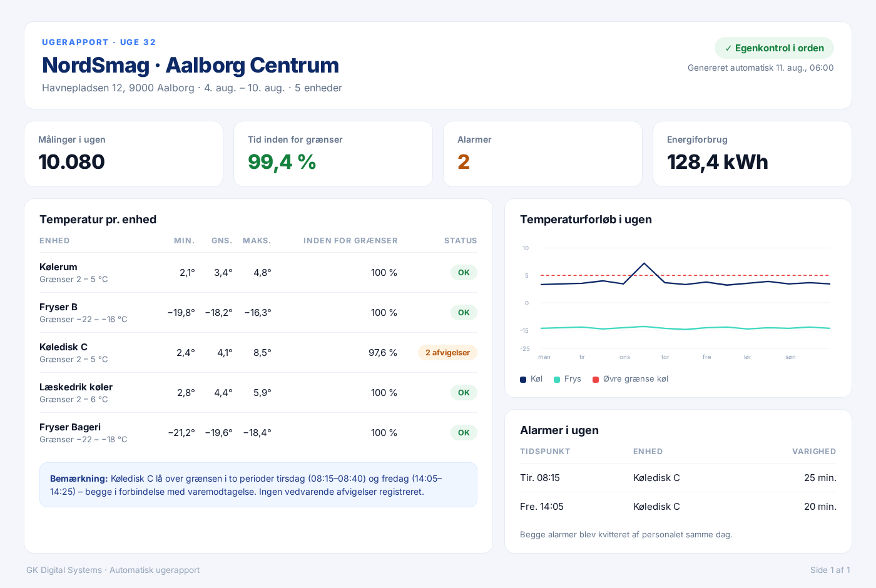The width and height of the screenshot is (876, 588).
Task: Click the GK Digital Systems footer text
Action: point(113,570)
